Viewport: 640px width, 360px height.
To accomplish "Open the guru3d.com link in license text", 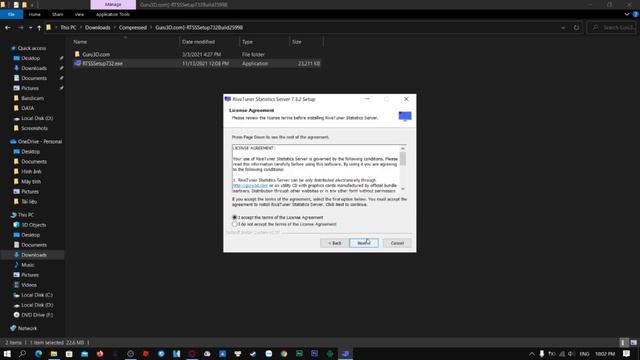I will 250,185.
